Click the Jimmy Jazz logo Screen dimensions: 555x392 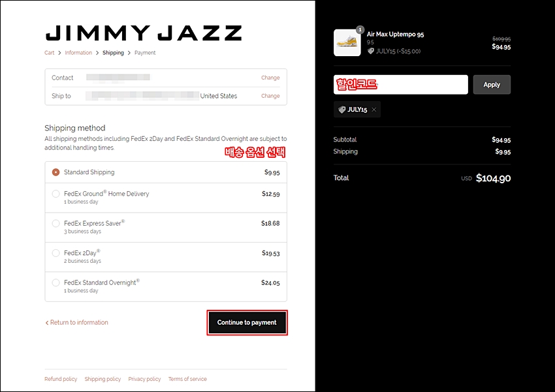(144, 33)
